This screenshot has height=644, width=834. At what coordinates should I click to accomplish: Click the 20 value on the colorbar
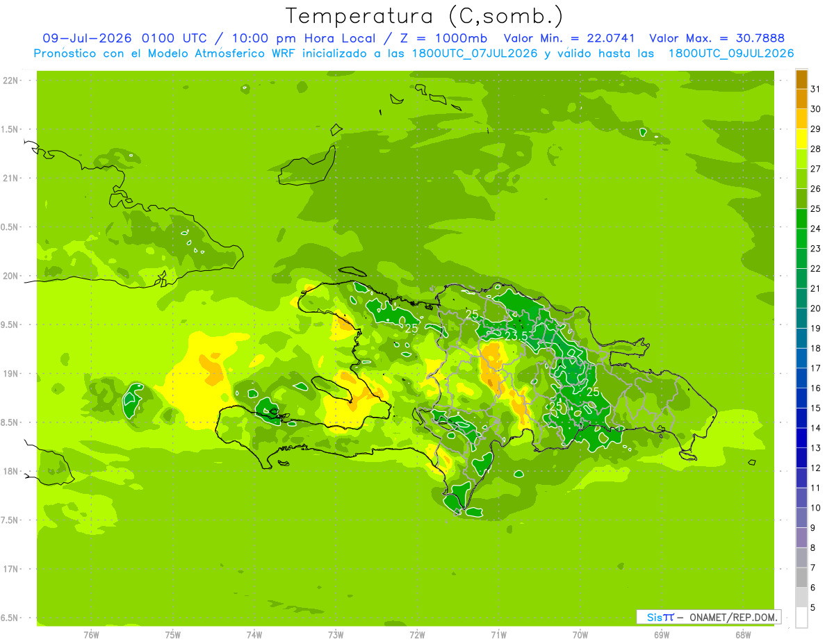816,308
